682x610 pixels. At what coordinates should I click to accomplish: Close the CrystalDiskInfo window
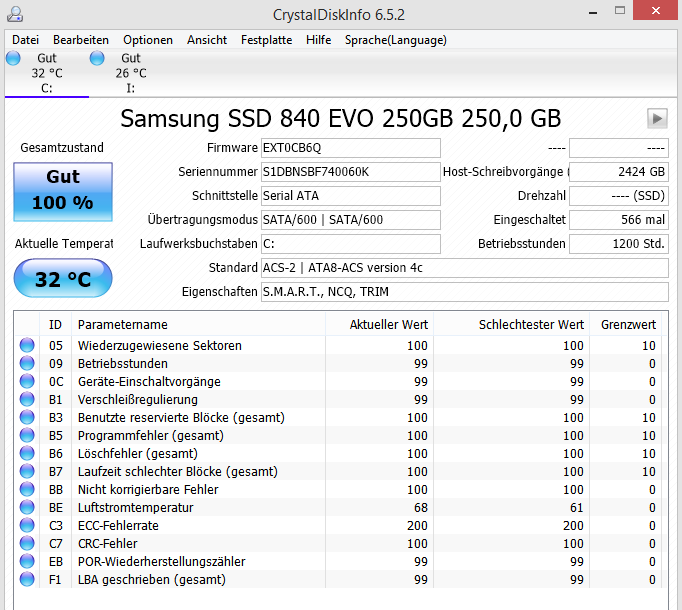[x=656, y=10]
